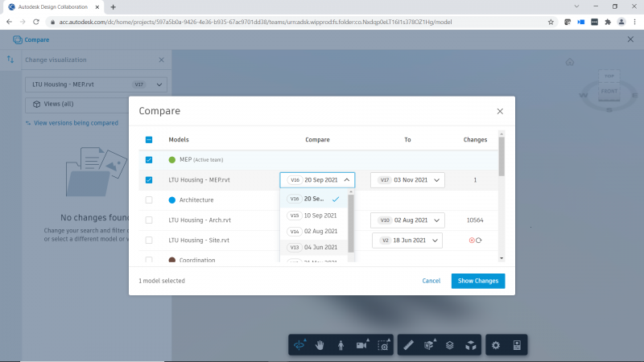Open the Views (all) filter dropdown
The width and height of the screenshot is (644, 362).
[x=77, y=105]
